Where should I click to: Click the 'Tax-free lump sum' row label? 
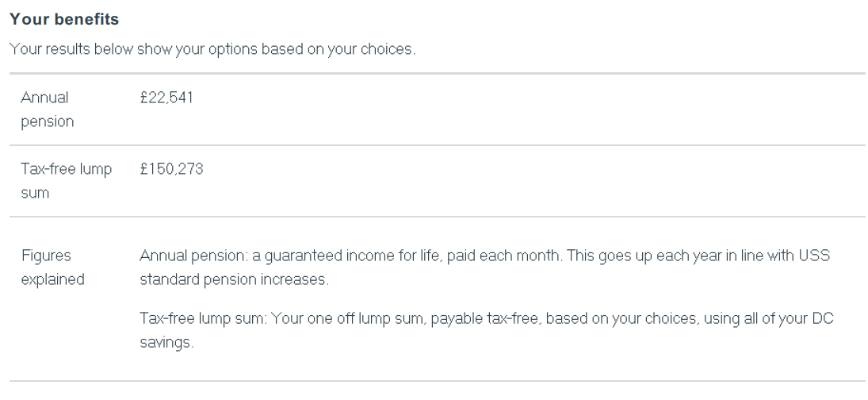click(x=67, y=181)
